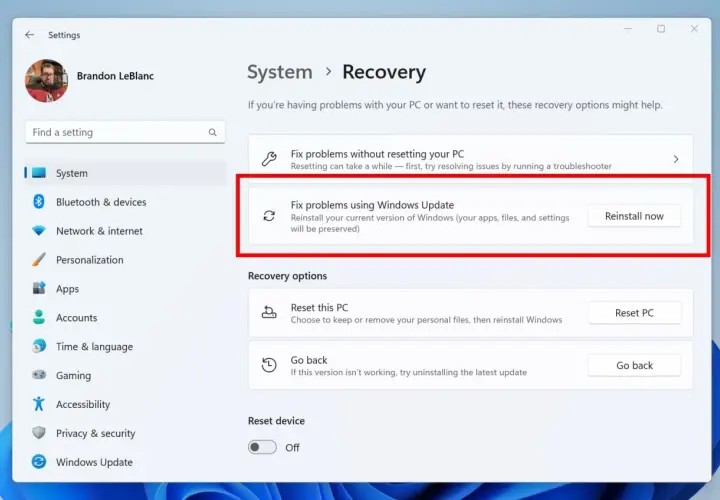Click the Privacy shield icon
720x500 pixels.
tap(39, 433)
